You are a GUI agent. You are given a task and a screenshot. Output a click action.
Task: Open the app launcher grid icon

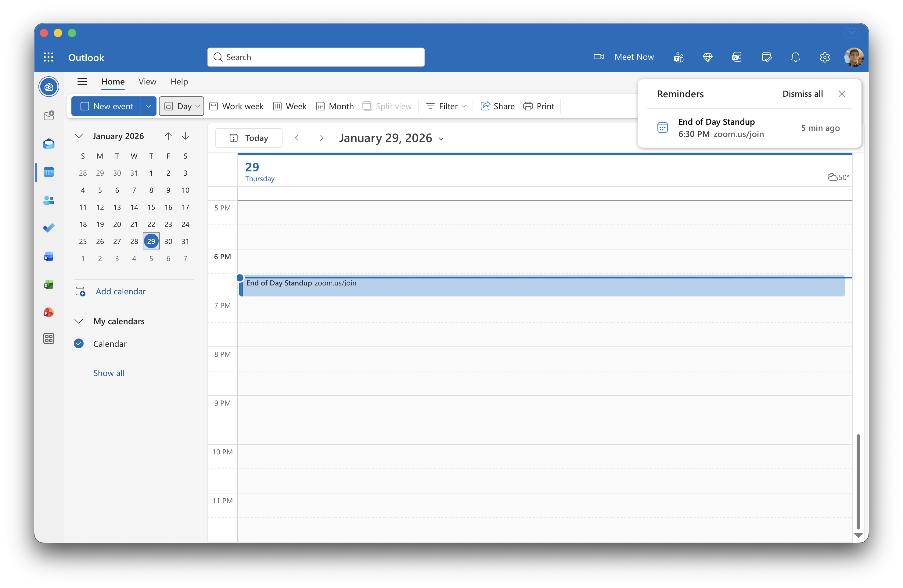point(48,57)
